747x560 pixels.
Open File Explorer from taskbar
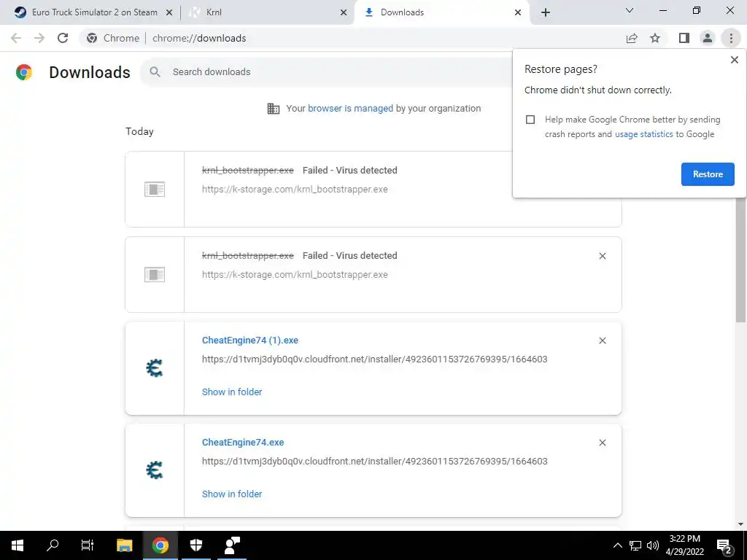tap(124, 545)
